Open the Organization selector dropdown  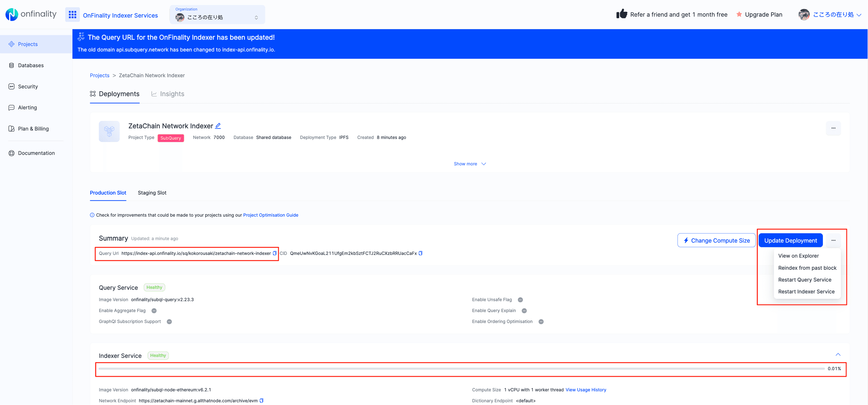coord(217,15)
